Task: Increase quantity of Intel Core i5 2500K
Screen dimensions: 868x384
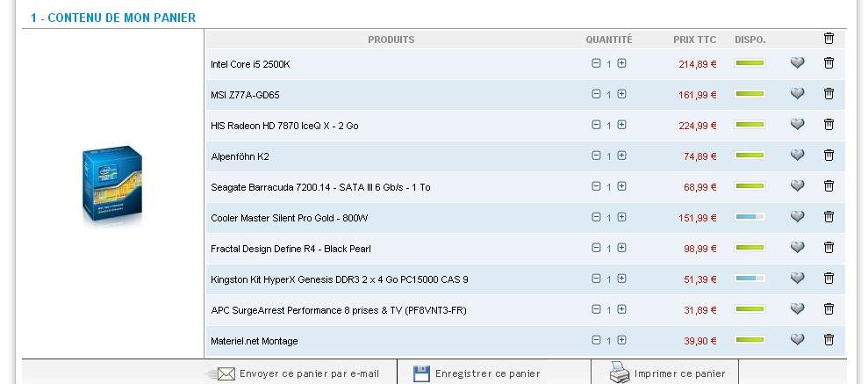Action: click(x=621, y=64)
